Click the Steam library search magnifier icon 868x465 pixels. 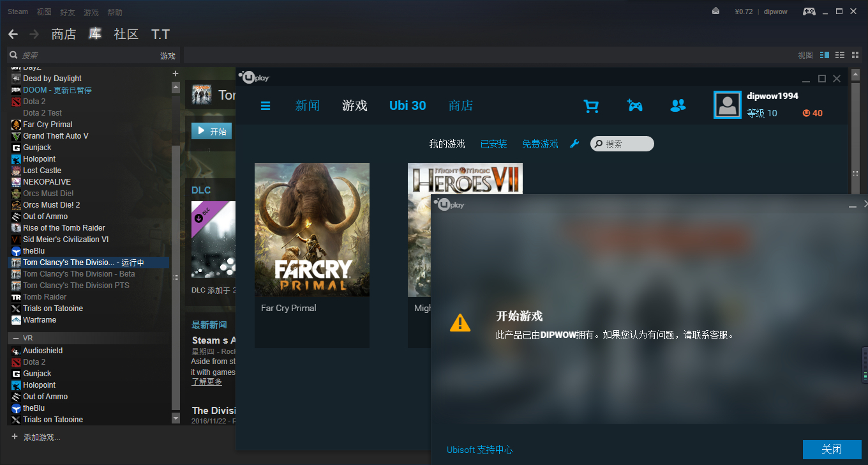tap(13, 55)
